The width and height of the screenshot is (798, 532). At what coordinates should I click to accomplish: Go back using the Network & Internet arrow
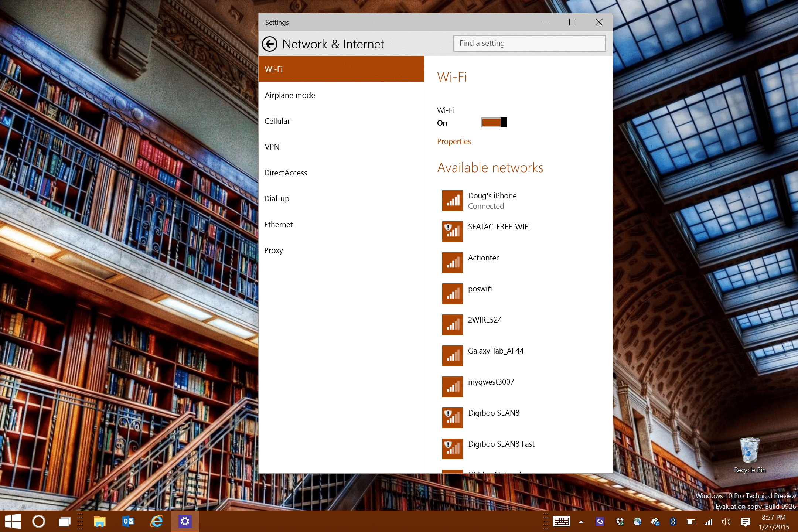[x=270, y=44]
